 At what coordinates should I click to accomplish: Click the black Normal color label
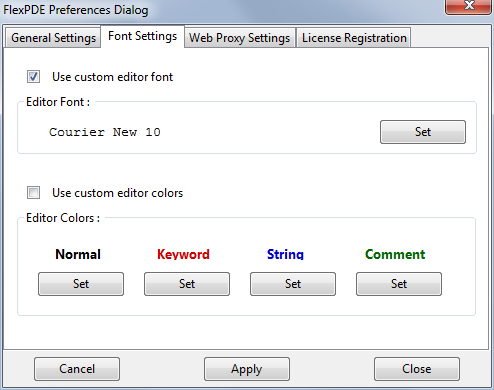[78, 254]
